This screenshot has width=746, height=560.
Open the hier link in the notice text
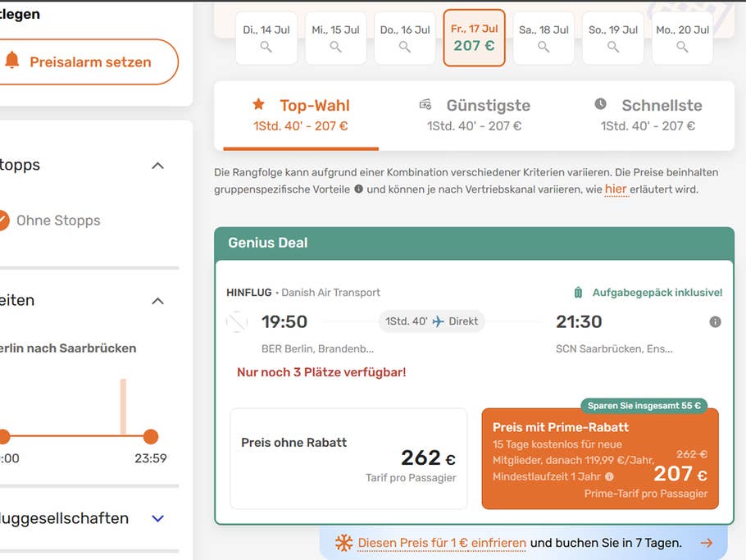617,189
